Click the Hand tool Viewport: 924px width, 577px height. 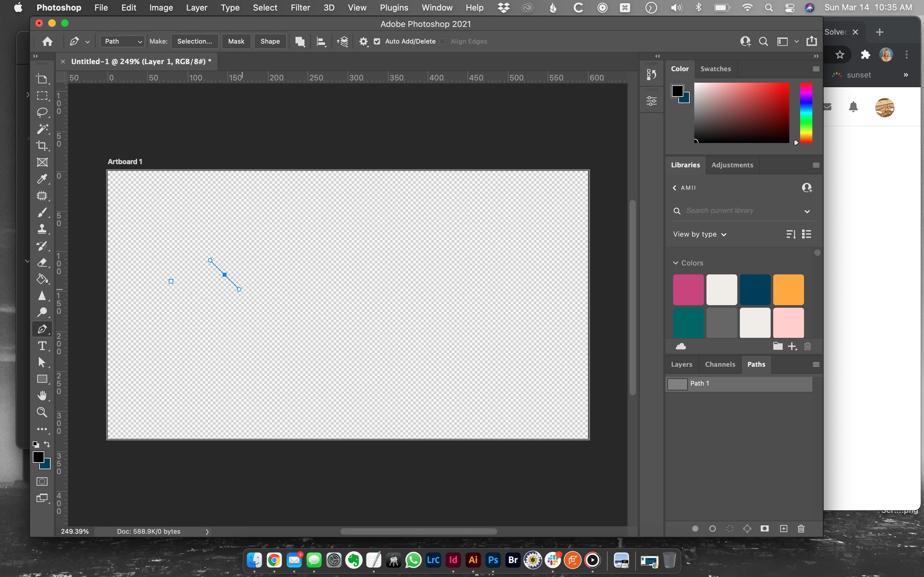point(42,396)
